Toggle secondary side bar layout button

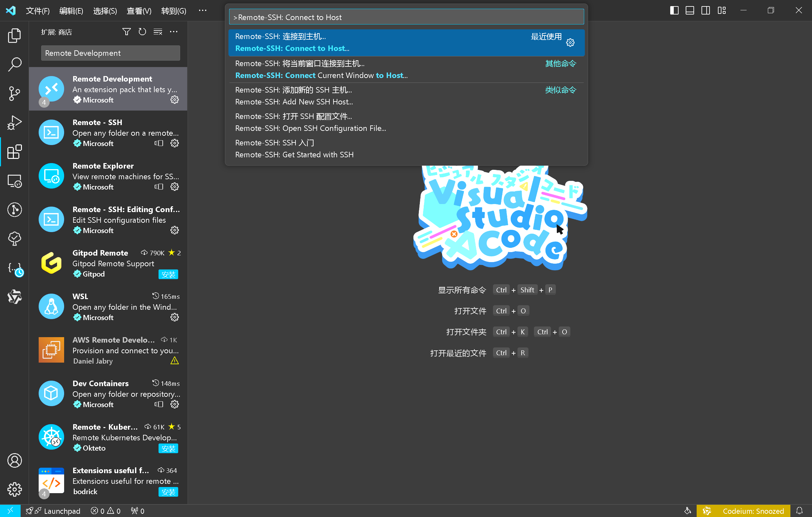[x=705, y=10]
